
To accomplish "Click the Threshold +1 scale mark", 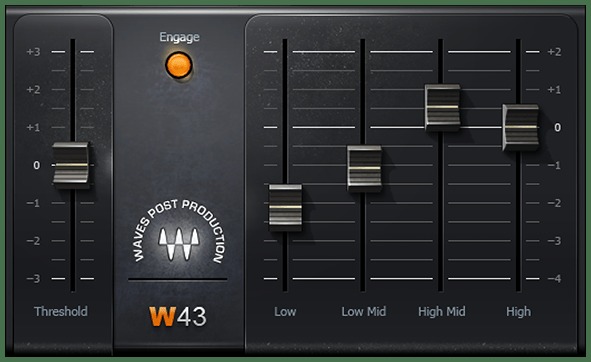I will coord(33,127).
